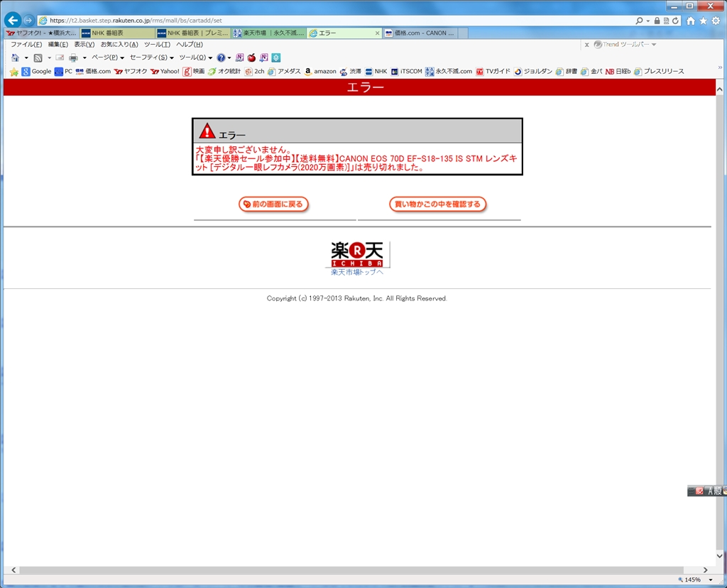Open the ファイル(F) menu
Image resolution: width=727 pixels, height=588 pixels.
pos(26,45)
